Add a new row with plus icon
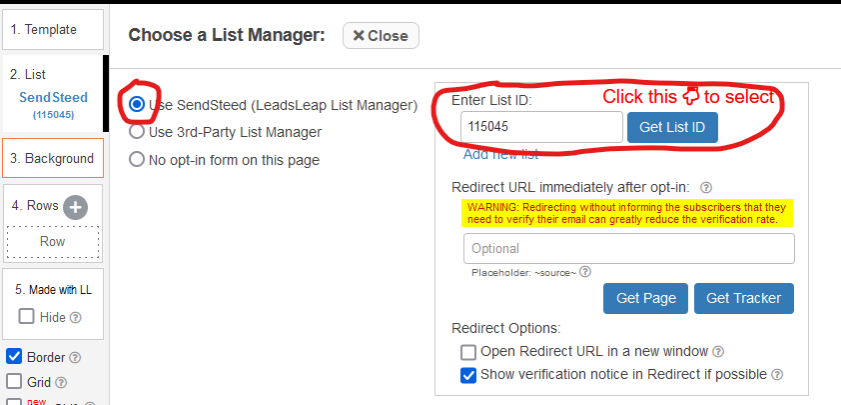Screen dimensions: 841x405 coord(75,208)
